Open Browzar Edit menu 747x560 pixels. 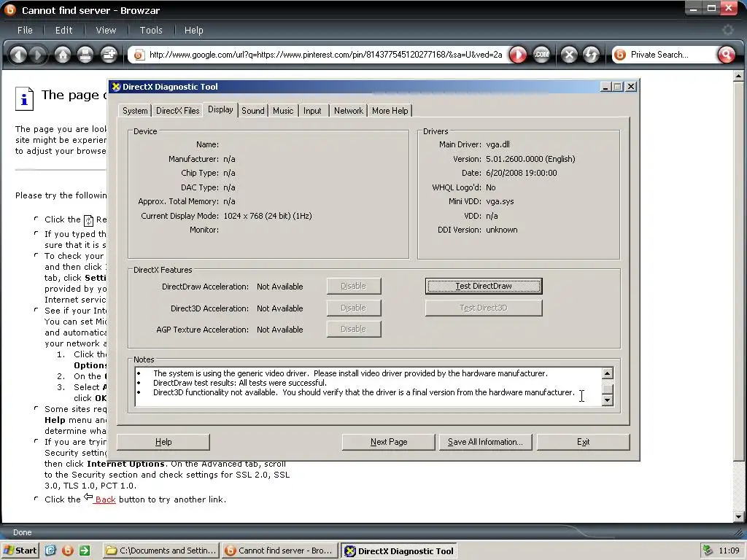coord(64,30)
